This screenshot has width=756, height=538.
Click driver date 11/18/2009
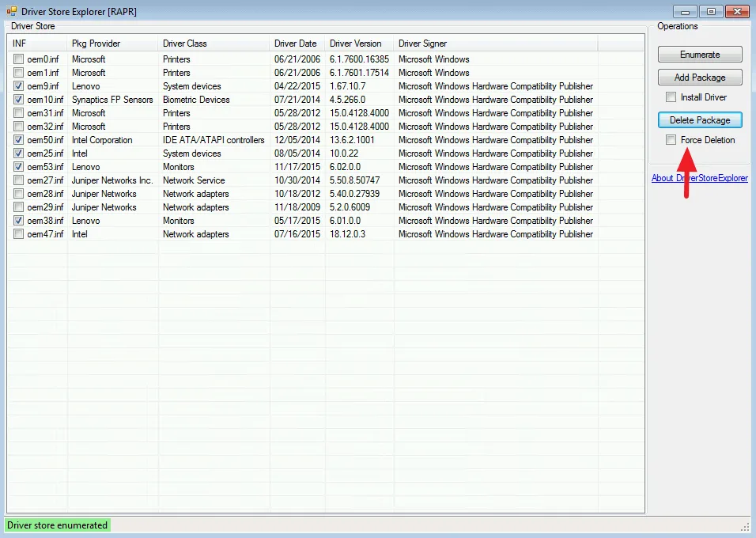pos(297,207)
